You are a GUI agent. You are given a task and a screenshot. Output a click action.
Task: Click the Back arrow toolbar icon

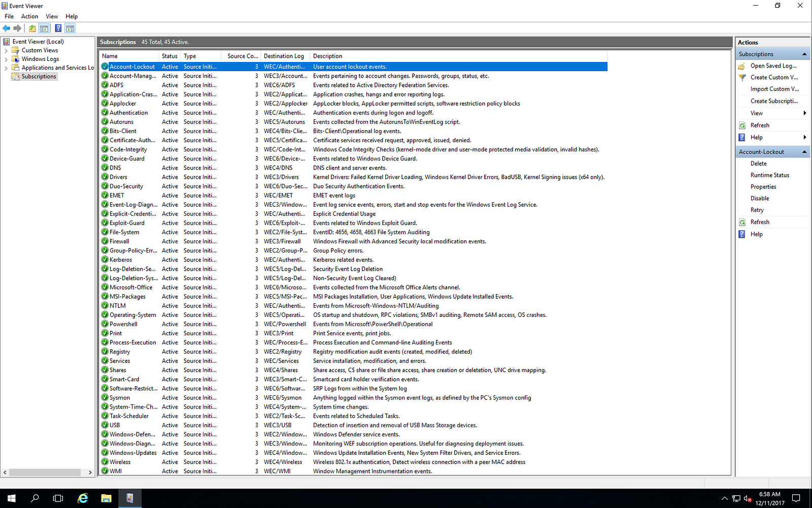[x=7, y=28]
